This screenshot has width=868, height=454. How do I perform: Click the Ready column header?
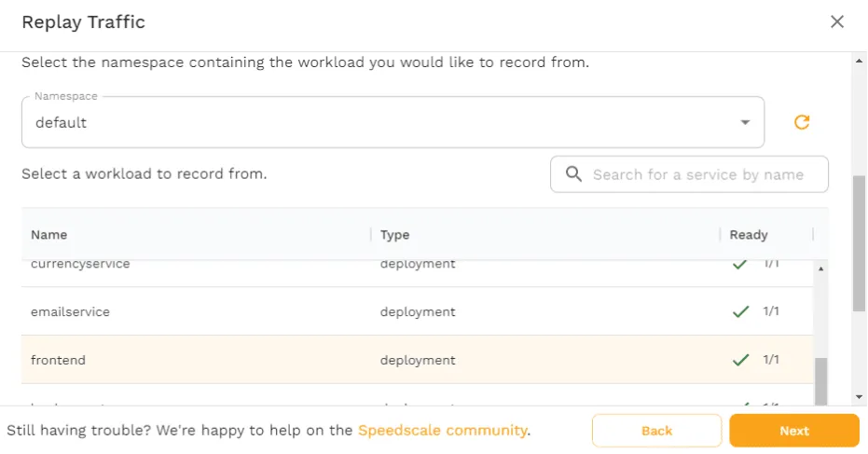pyautogui.click(x=748, y=235)
